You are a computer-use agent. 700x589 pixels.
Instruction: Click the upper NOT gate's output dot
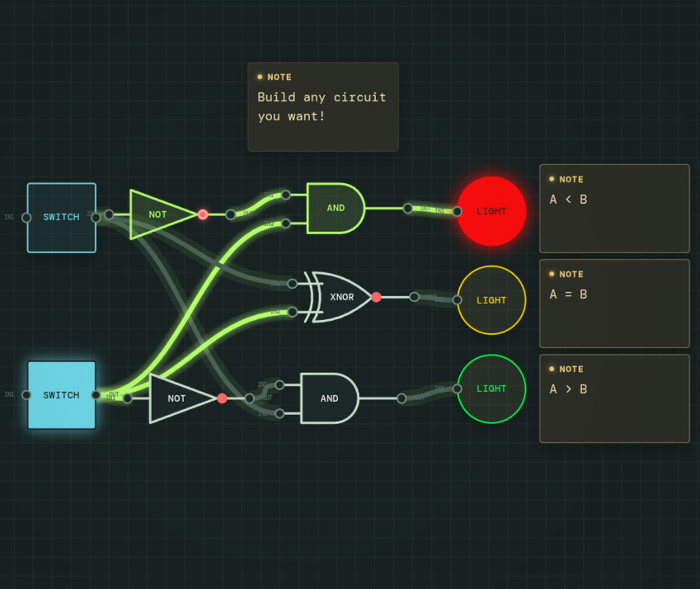203,214
